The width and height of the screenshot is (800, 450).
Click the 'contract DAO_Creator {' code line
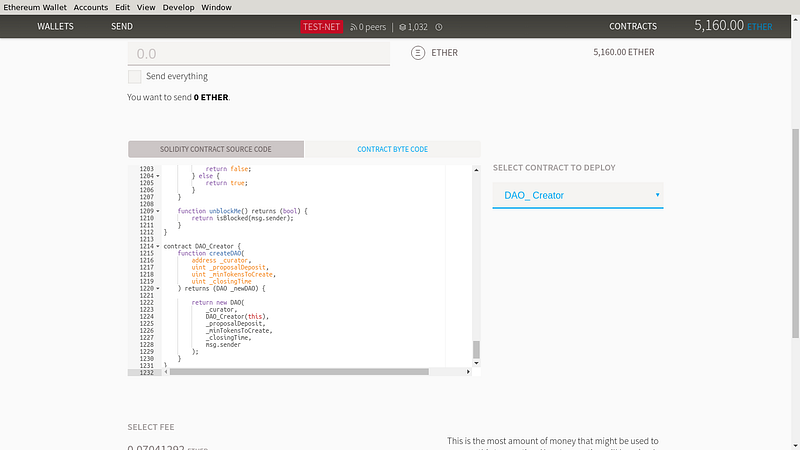pos(202,246)
